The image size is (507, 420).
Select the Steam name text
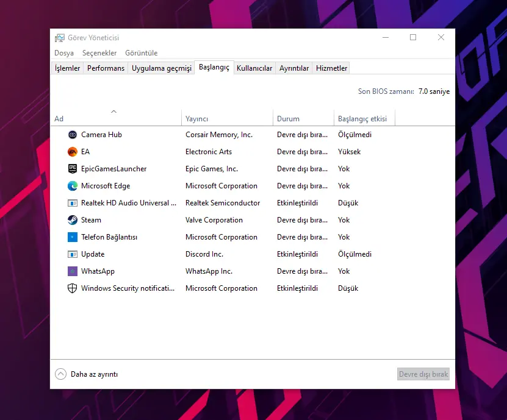(x=91, y=220)
